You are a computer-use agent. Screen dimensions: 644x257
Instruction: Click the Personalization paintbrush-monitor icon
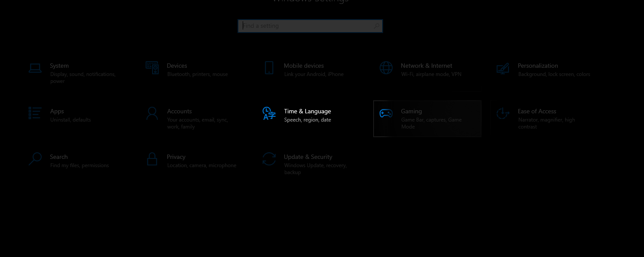pyautogui.click(x=503, y=68)
